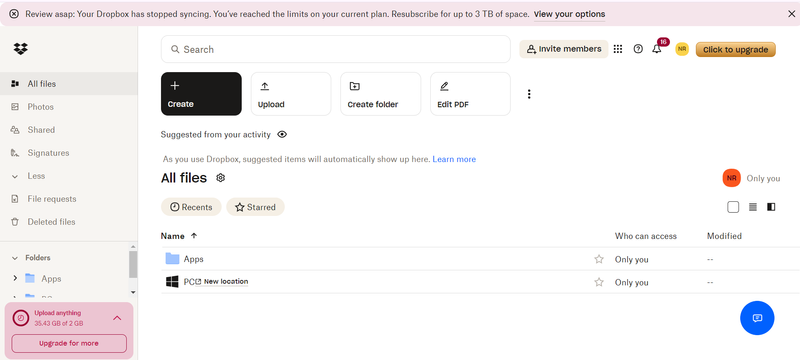The width and height of the screenshot is (800, 360).
Task: Click the yellow NR account avatar
Action: [x=682, y=49]
